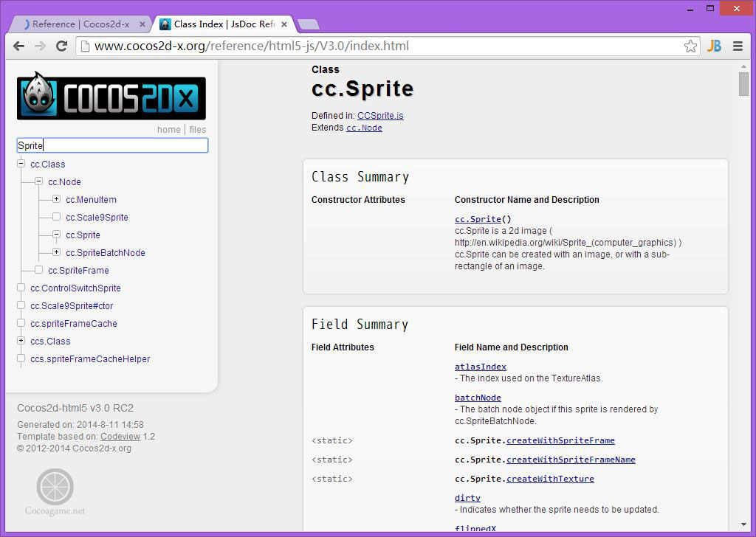Collapse the cc.Class tree node
The height and width of the screenshot is (537, 756).
(21, 164)
